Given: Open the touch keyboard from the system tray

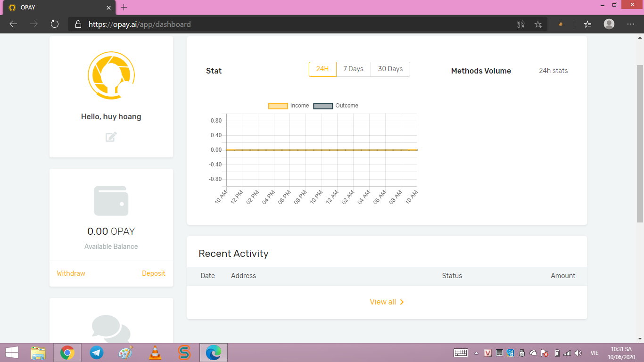Looking at the screenshot, I should (461, 353).
